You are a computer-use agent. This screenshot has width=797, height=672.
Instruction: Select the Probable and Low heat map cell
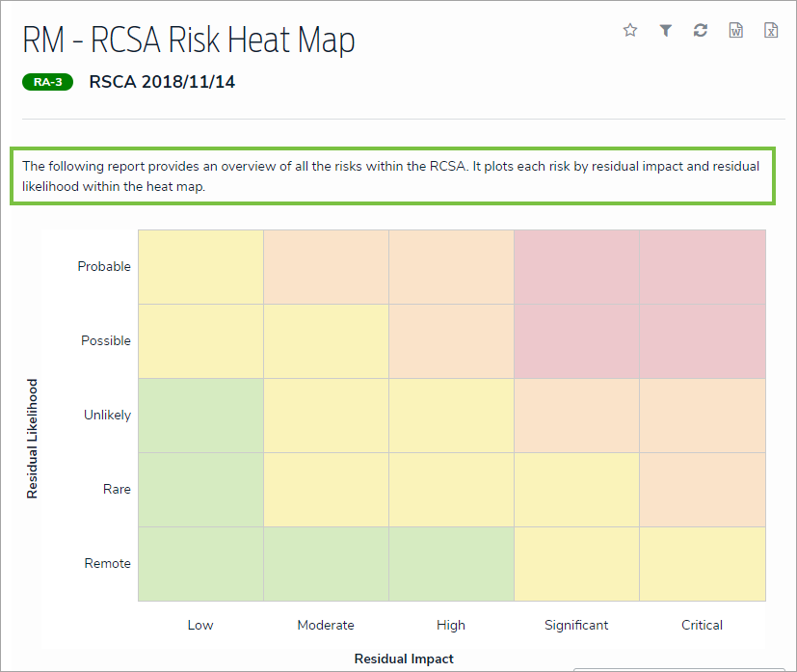(200, 267)
